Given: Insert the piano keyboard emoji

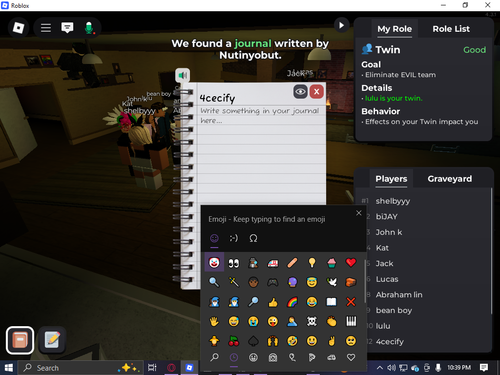Looking at the screenshot, I should pos(351,321).
